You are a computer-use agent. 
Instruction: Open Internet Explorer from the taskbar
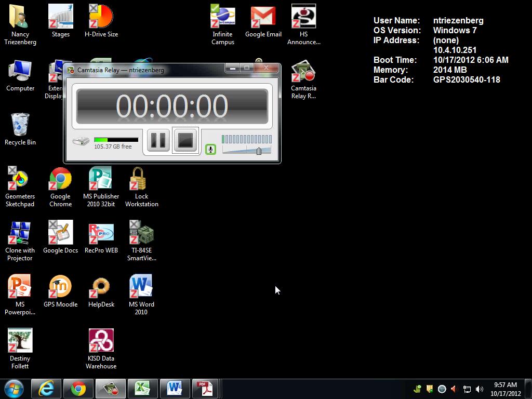[46, 389]
